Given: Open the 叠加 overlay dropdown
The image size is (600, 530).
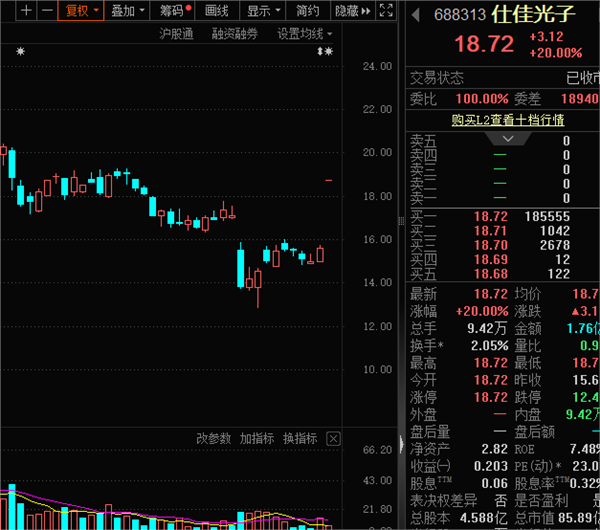Looking at the screenshot, I should pos(127,11).
